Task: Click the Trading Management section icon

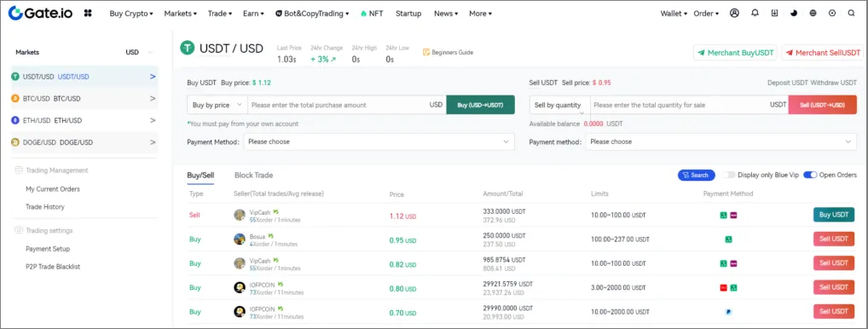Action: tap(19, 170)
